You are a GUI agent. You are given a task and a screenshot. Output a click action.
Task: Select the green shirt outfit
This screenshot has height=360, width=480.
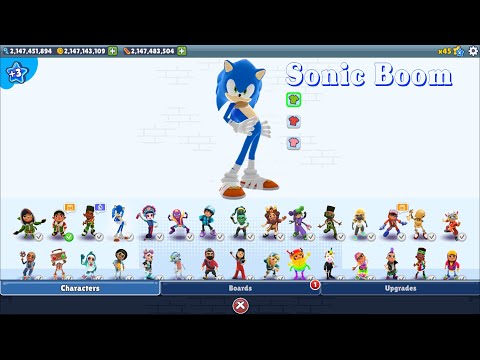[x=294, y=100]
